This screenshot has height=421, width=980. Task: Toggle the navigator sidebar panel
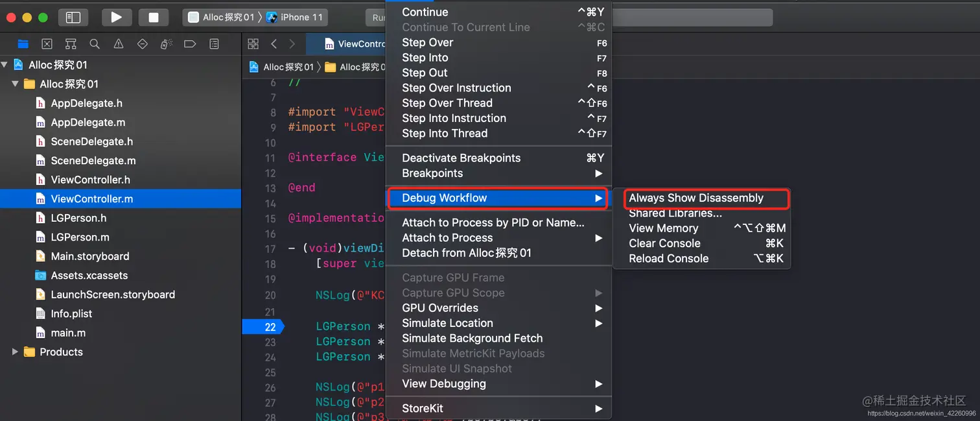point(73,18)
